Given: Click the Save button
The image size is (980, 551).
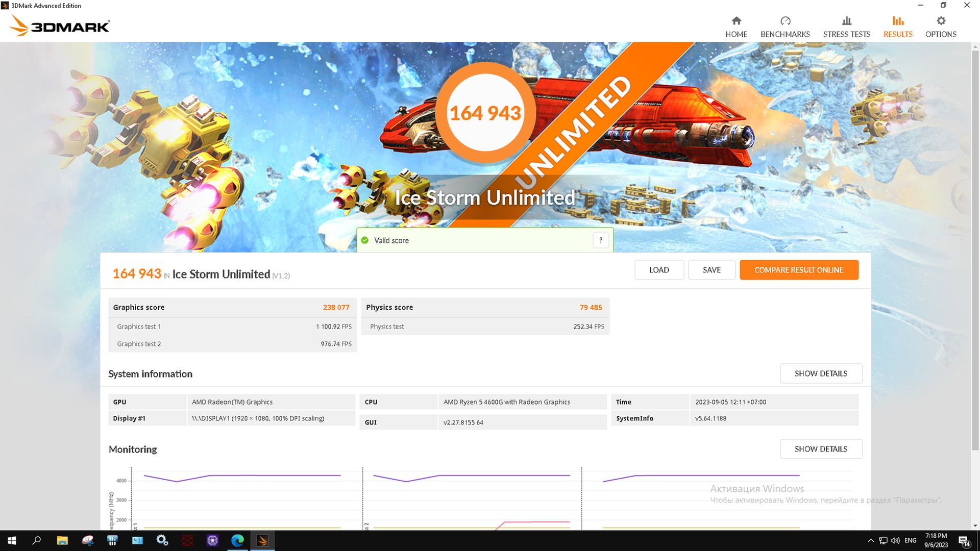Looking at the screenshot, I should point(712,270).
